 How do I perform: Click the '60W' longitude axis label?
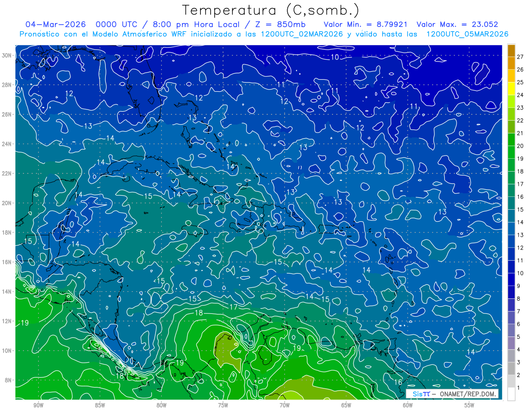click(x=408, y=405)
